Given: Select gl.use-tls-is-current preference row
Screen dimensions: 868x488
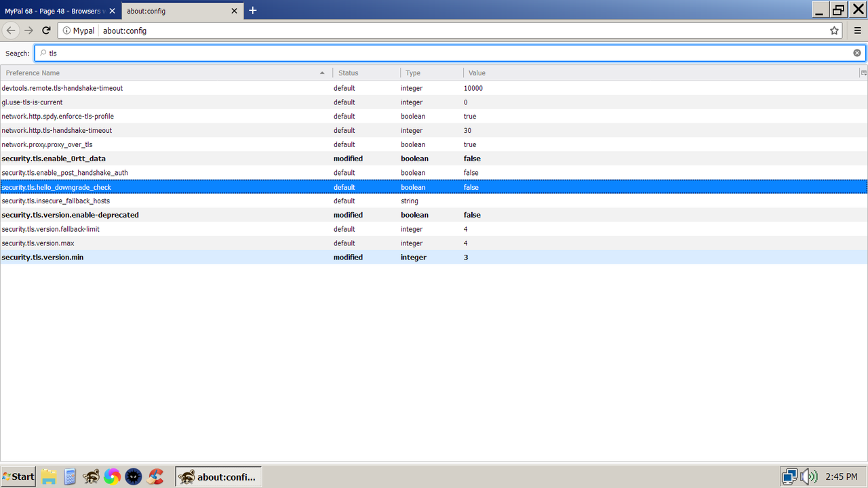Looking at the screenshot, I should click(x=434, y=102).
